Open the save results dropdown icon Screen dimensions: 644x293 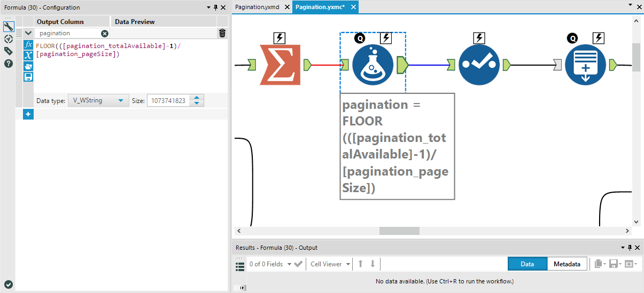[614, 264]
